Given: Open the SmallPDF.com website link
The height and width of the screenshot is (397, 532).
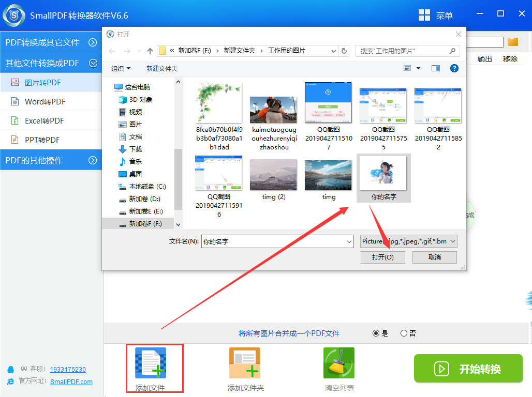Looking at the screenshot, I should (71, 381).
